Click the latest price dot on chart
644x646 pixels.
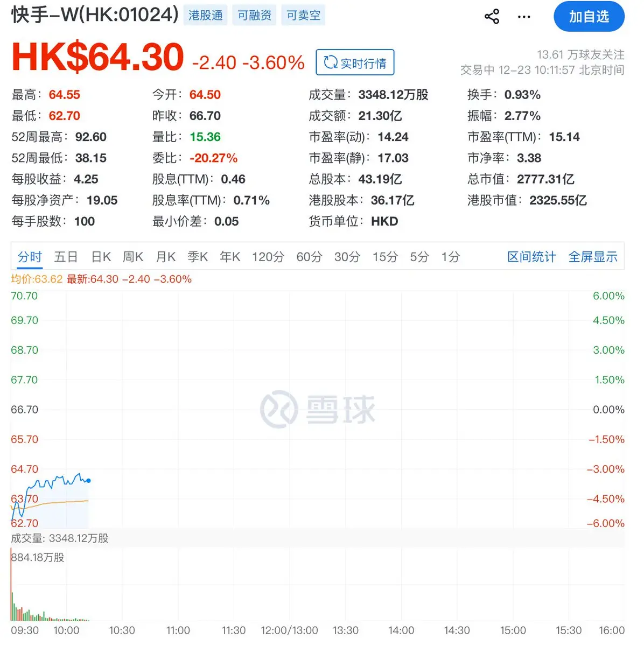tap(88, 481)
